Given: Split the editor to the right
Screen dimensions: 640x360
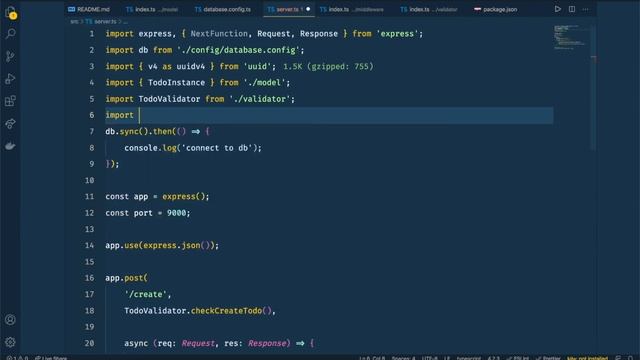Looking at the screenshot, I should (x=572, y=9).
